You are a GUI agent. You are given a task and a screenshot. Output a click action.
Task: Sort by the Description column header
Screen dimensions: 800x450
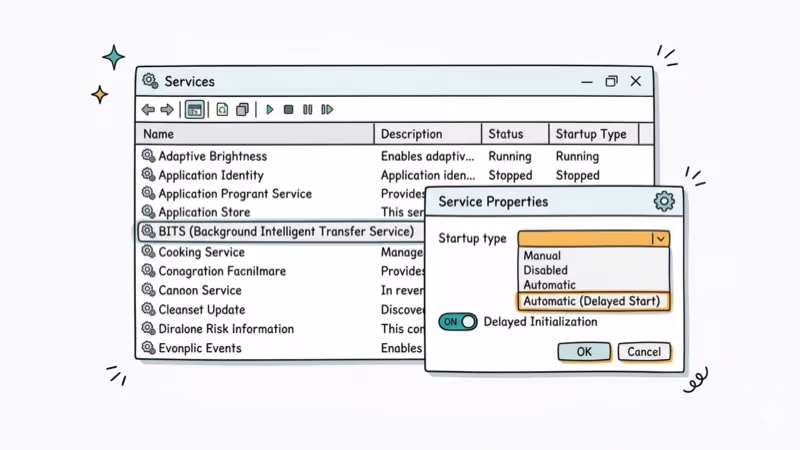pyautogui.click(x=428, y=134)
